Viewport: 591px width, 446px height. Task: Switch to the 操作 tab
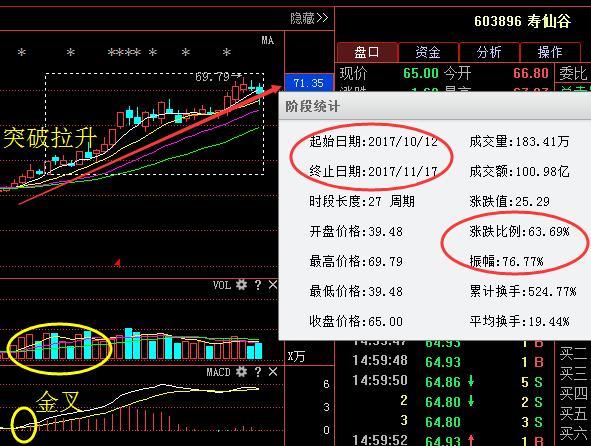pos(550,52)
